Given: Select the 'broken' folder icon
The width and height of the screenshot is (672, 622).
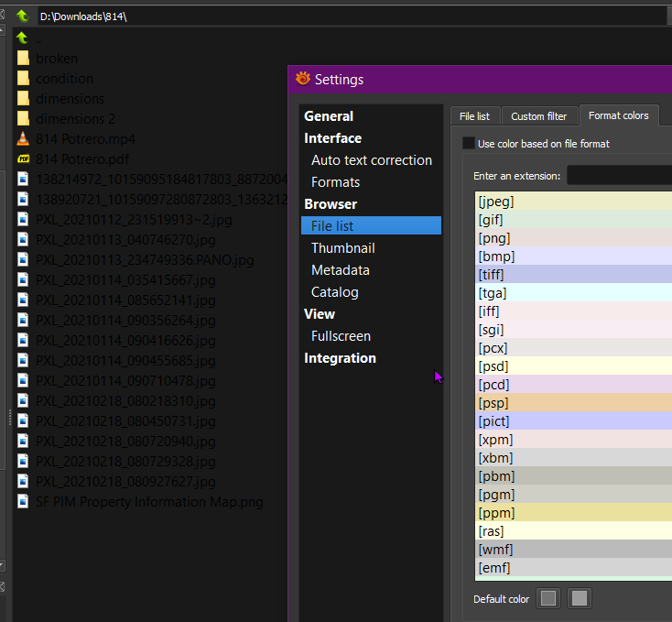Looking at the screenshot, I should click(23, 59).
